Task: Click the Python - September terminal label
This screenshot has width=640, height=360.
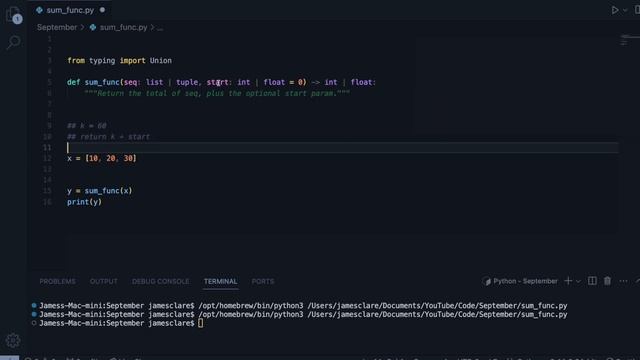Action: [x=520, y=281]
